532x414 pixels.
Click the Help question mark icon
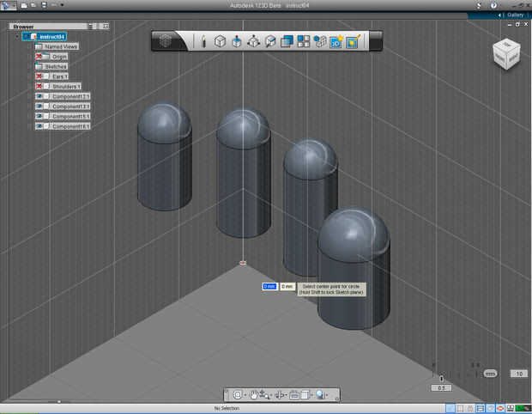click(x=493, y=5)
